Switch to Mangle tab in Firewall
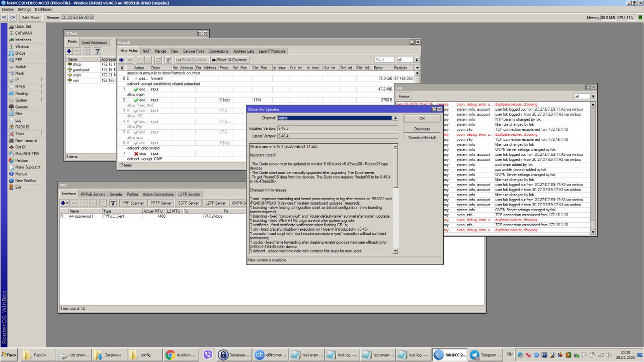 [x=160, y=51]
